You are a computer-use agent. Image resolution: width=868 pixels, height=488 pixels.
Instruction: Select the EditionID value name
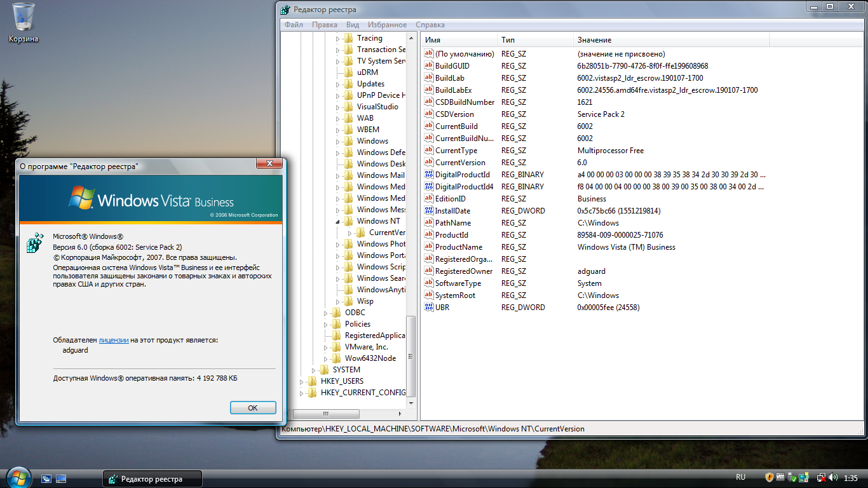451,199
